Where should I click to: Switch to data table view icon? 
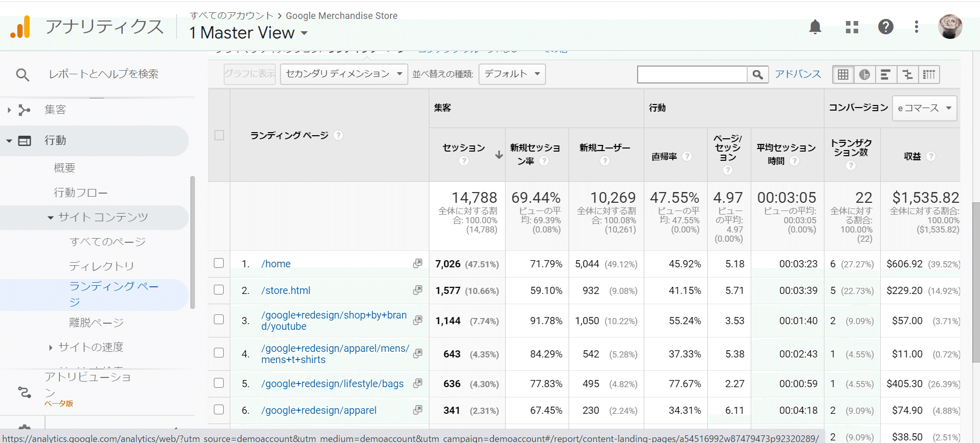pos(843,75)
